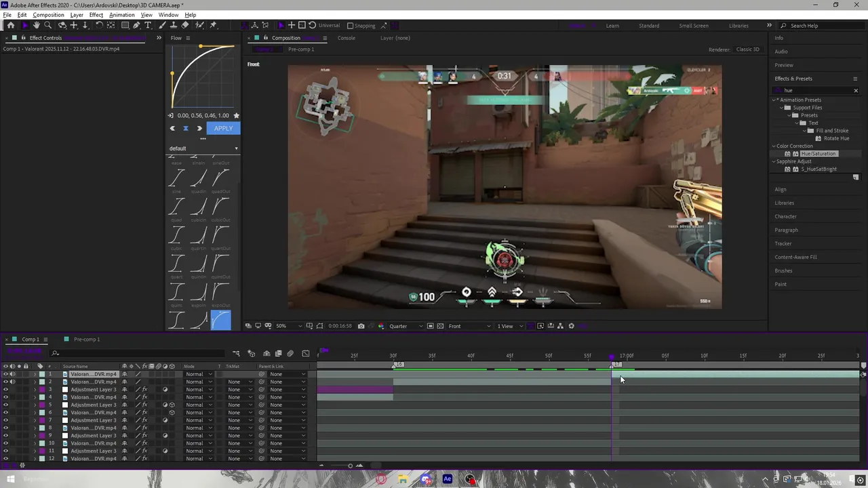Viewport: 868px width, 488px height.
Task: Toggle transparency grid in composition viewer
Action: 440,326
